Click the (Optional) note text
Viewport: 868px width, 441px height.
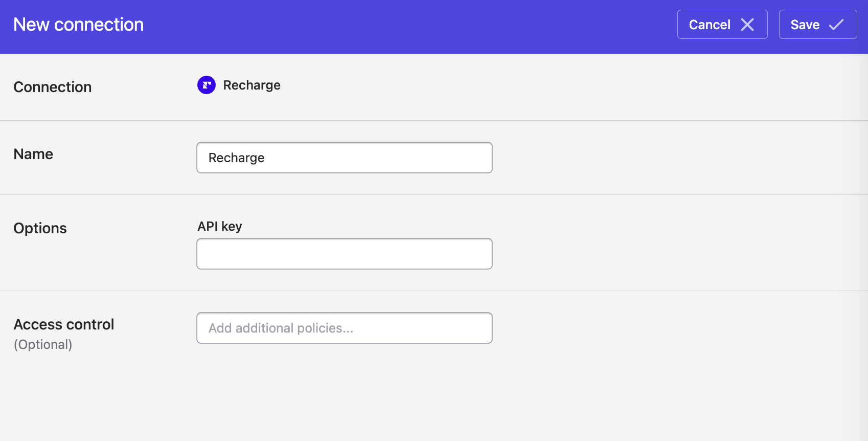[43, 344]
